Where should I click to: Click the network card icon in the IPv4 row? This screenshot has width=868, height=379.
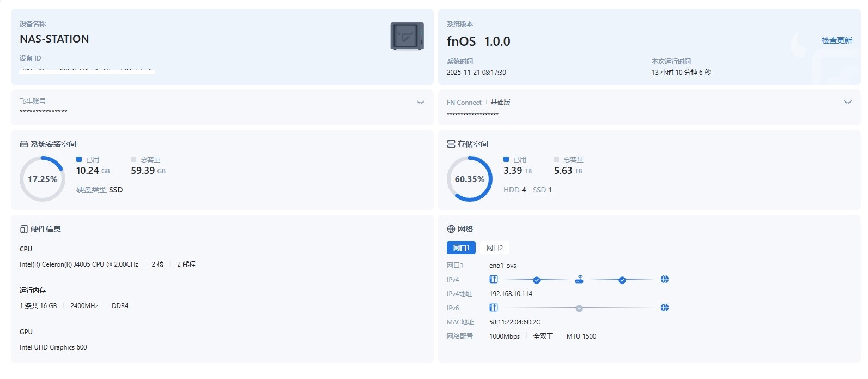coord(494,279)
